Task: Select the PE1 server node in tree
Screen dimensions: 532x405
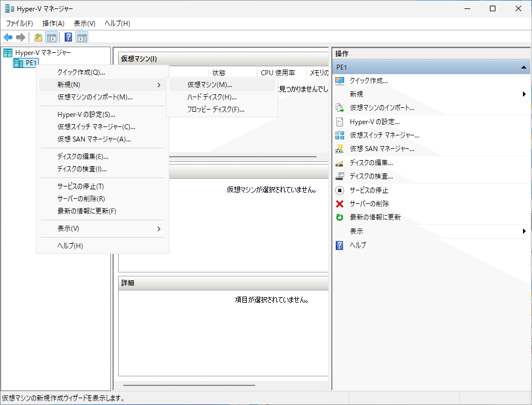Action: (x=26, y=63)
